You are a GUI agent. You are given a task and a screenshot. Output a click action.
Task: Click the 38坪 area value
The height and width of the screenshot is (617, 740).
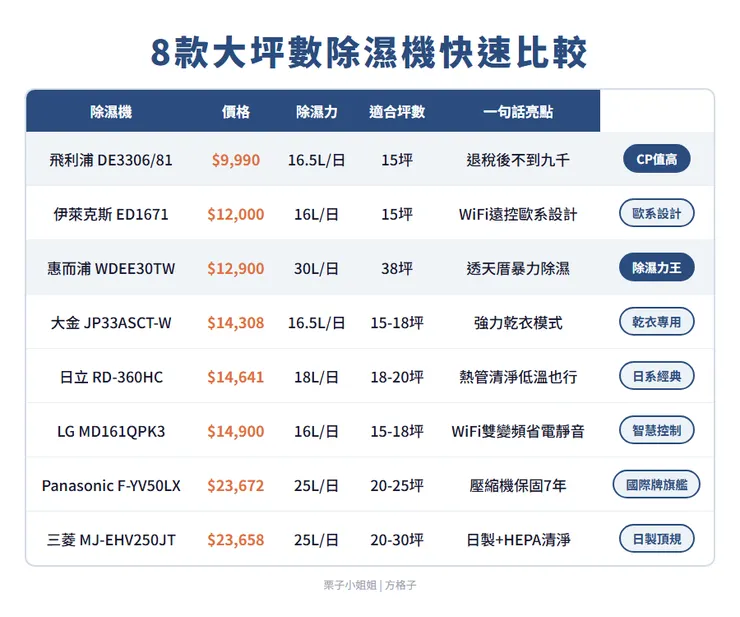(397, 269)
